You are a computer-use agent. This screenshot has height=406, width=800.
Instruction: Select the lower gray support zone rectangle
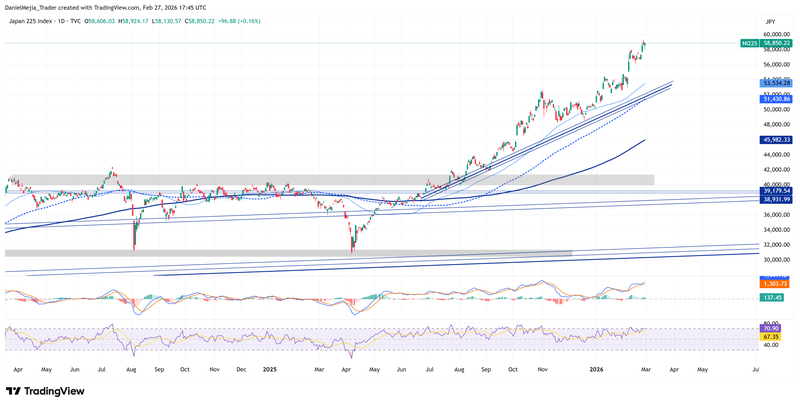(x=288, y=253)
